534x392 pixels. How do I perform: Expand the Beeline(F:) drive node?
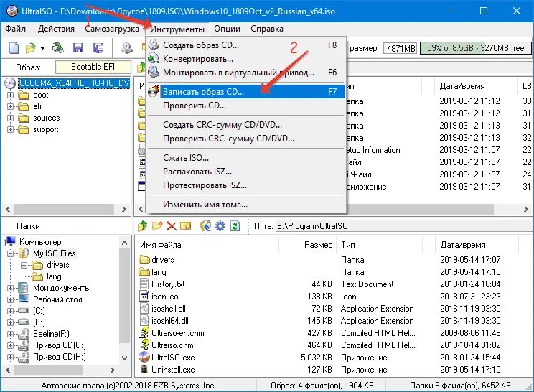click(x=10, y=334)
